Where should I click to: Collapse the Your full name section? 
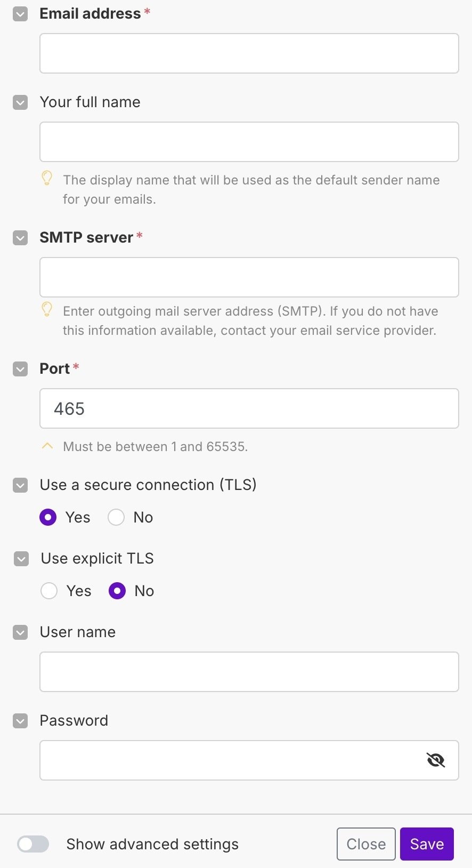(20, 102)
